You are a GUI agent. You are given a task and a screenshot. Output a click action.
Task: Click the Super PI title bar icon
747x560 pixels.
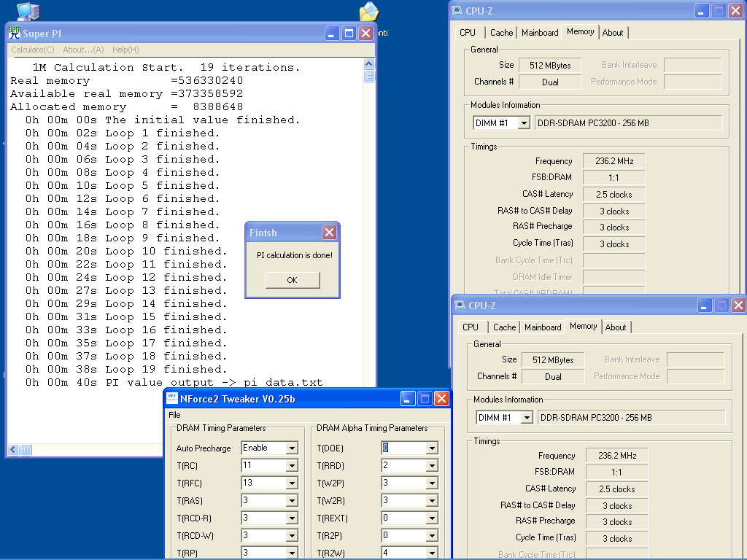[x=15, y=33]
